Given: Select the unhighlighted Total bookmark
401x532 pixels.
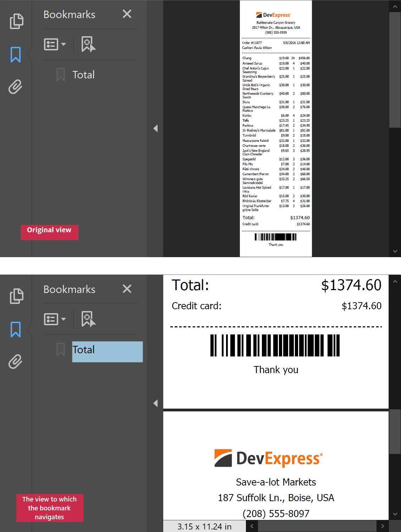Looking at the screenshot, I should pos(83,75).
